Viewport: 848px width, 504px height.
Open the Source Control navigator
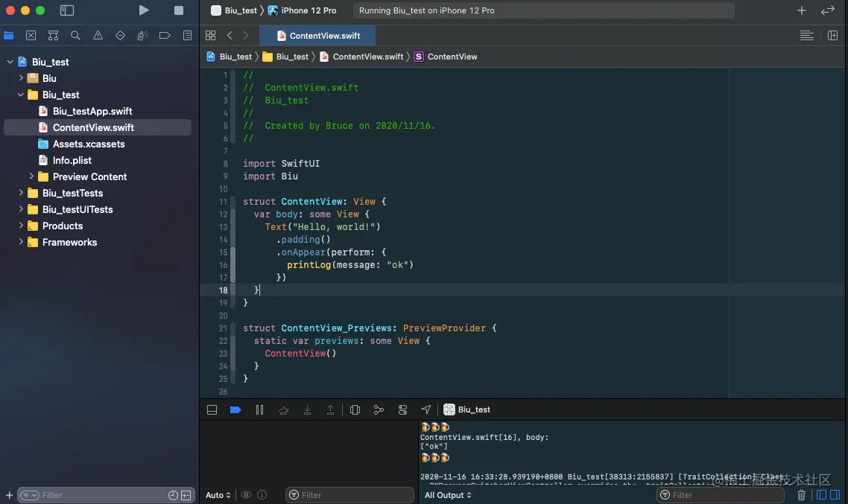(31, 36)
